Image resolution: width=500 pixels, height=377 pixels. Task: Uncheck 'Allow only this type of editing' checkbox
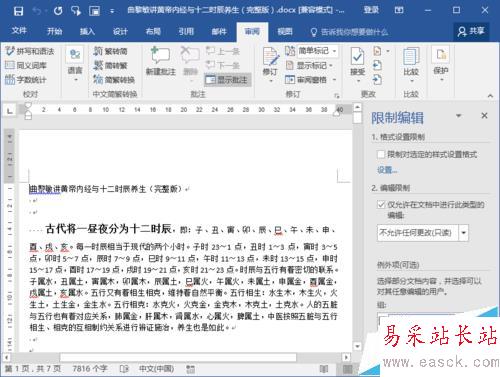(381, 204)
